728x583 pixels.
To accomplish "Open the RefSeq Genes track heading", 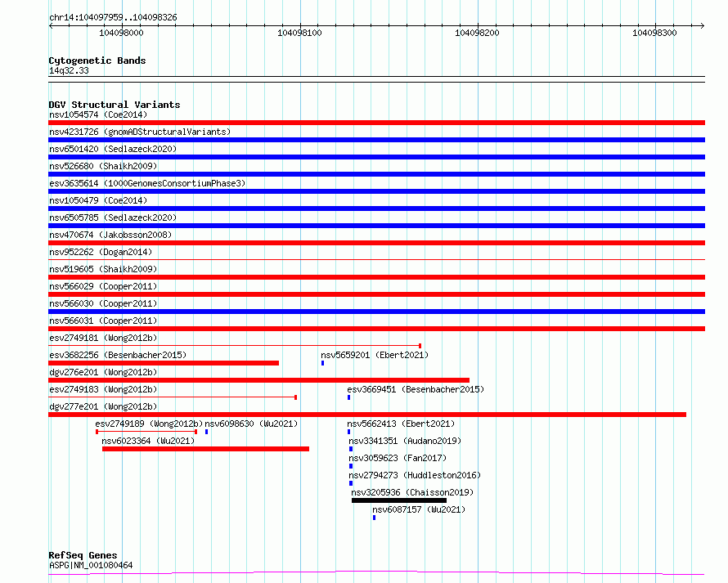I will [x=83, y=556].
